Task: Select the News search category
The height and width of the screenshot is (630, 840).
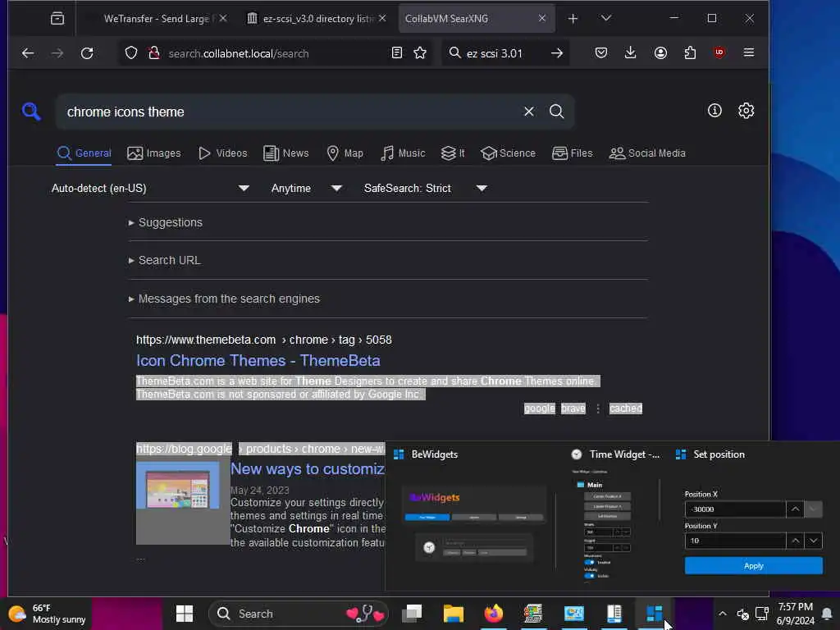Action: (x=286, y=153)
